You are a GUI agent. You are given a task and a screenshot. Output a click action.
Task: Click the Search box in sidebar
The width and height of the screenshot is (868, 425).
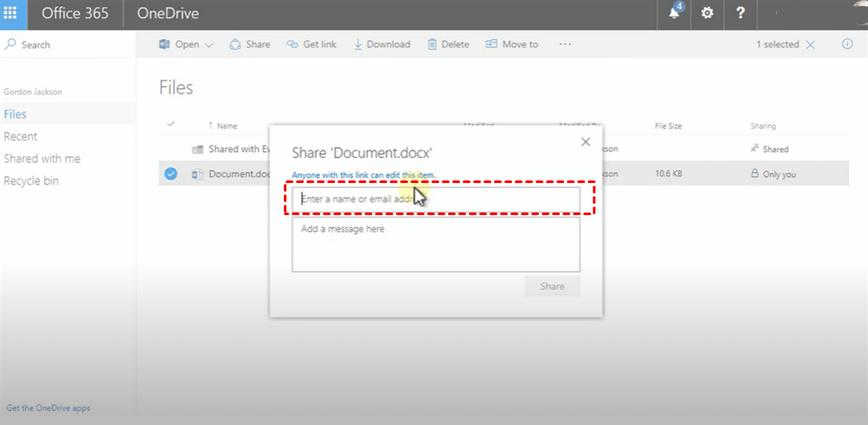pos(68,44)
